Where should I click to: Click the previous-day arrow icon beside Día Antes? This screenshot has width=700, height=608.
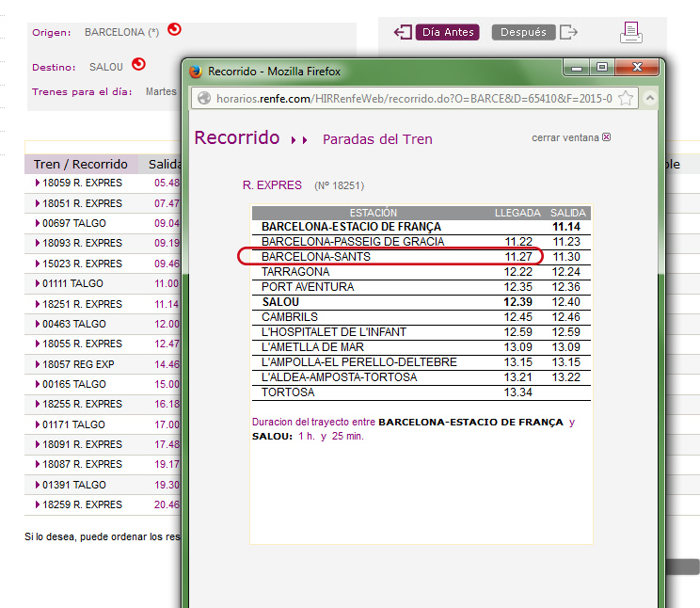click(x=403, y=32)
